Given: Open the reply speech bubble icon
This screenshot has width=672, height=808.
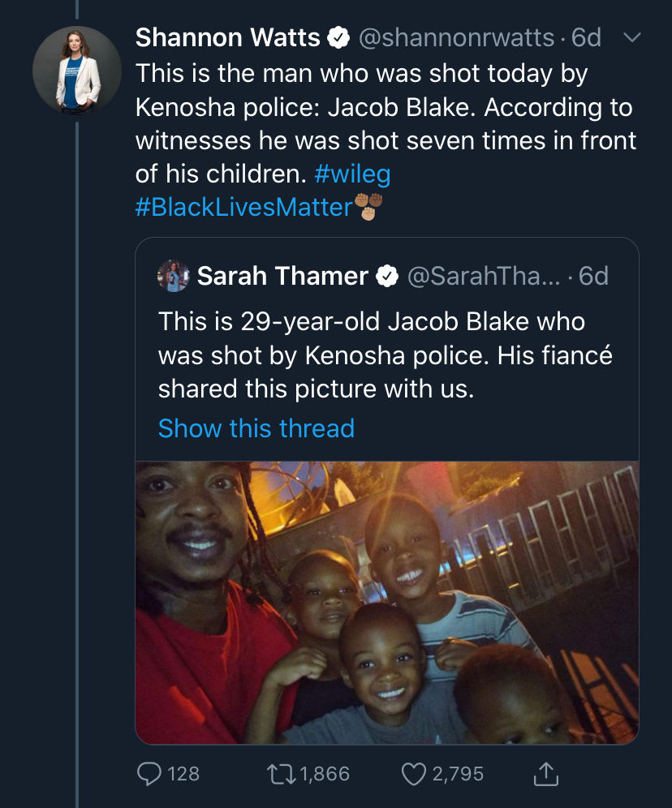Looking at the screenshot, I should coord(149,773).
